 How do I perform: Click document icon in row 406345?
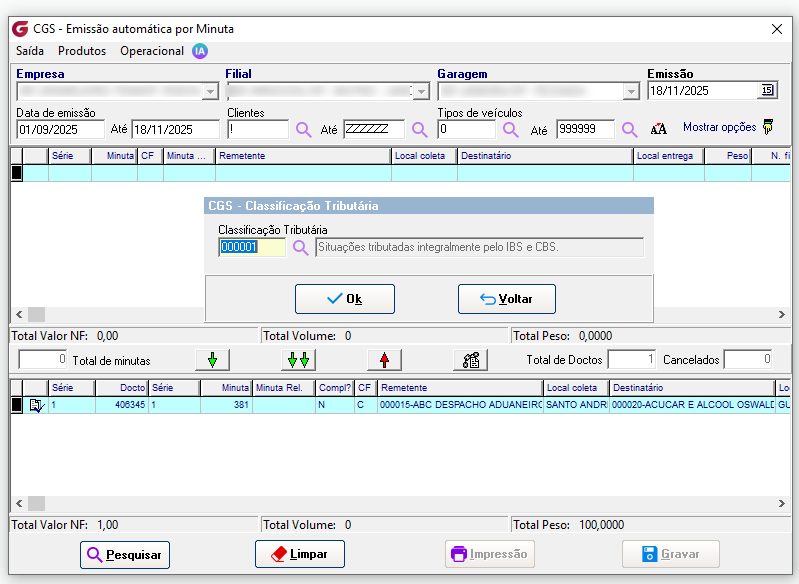point(37,406)
